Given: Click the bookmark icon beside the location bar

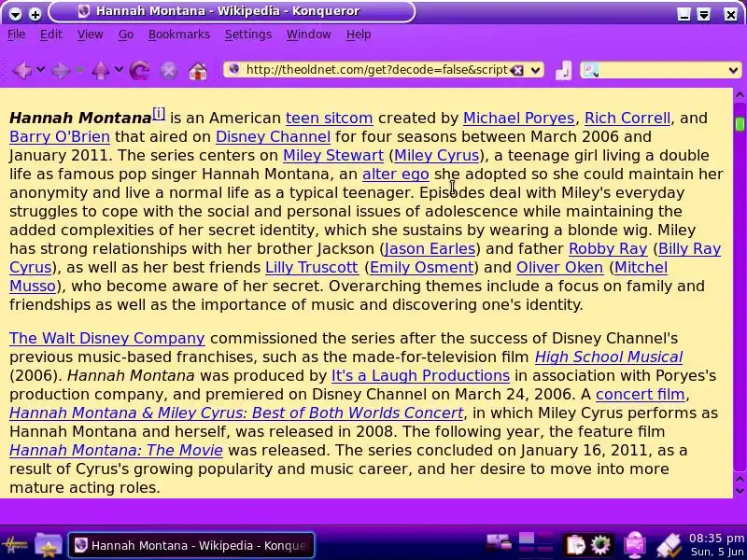Looking at the screenshot, I should (563, 71).
